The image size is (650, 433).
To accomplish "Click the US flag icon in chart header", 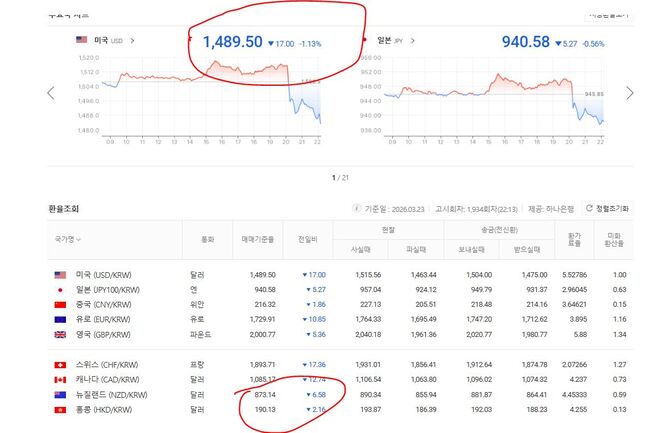I will tap(81, 41).
